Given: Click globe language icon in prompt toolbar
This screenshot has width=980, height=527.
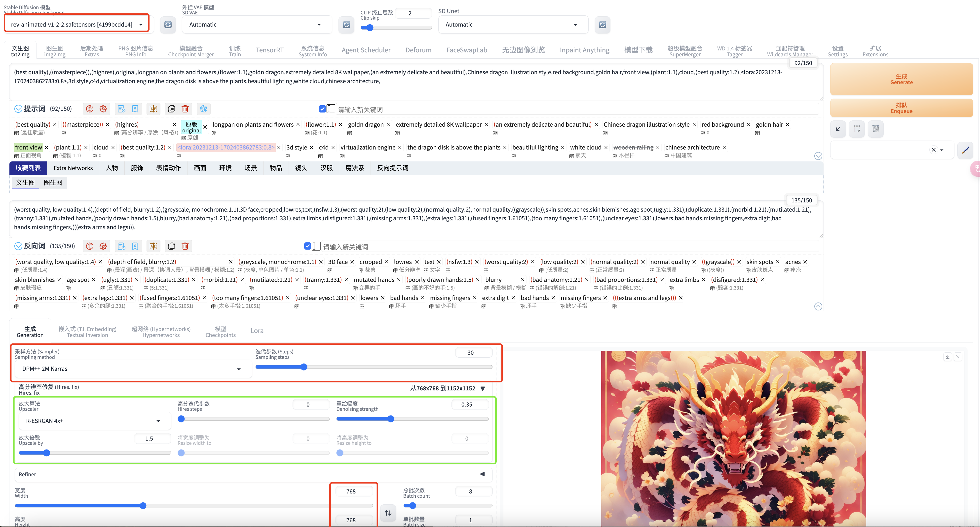Looking at the screenshot, I should [x=89, y=109].
